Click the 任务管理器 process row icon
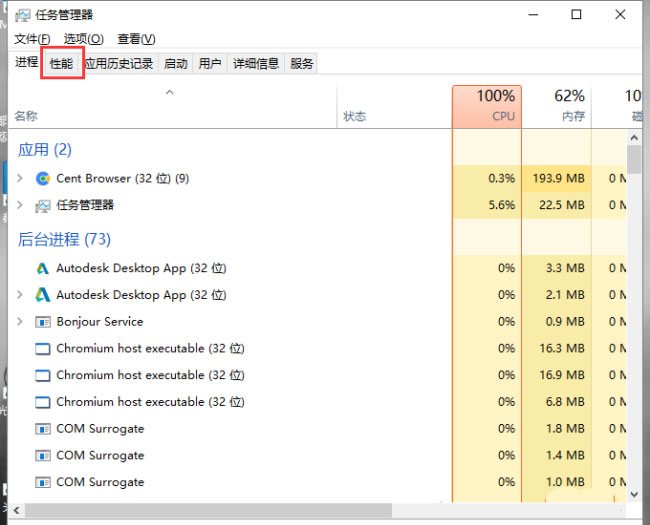 point(43,206)
